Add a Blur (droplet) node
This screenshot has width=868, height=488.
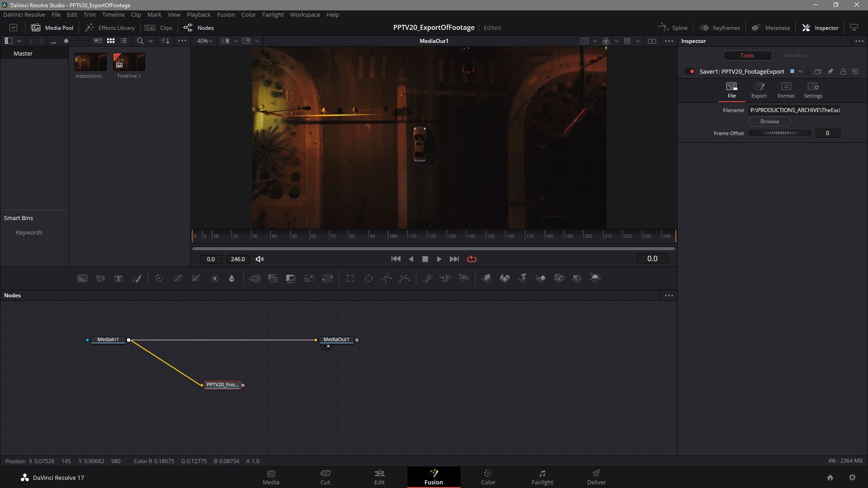pos(232,278)
